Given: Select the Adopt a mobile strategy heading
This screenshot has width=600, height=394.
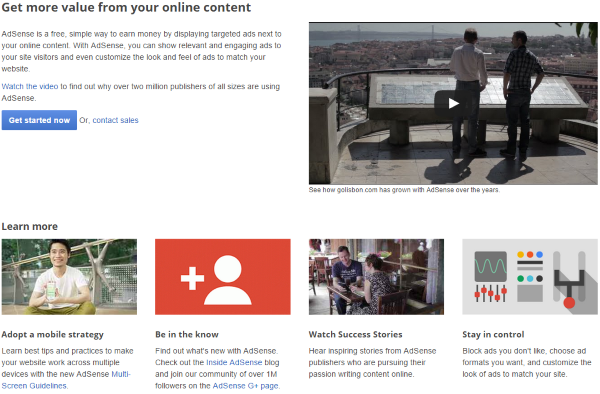Looking at the screenshot, I should point(52,335).
